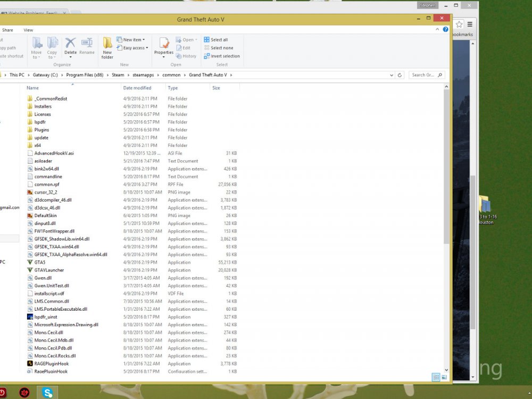Viewport: 532px width, 399px height.
Task: Expand the chevron after Steam in breadcrumb
Action: point(128,75)
